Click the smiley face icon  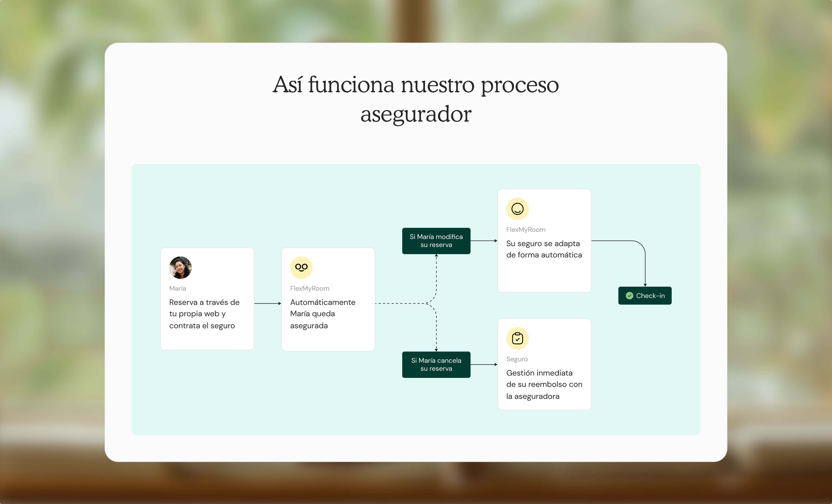(x=517, y=209)
